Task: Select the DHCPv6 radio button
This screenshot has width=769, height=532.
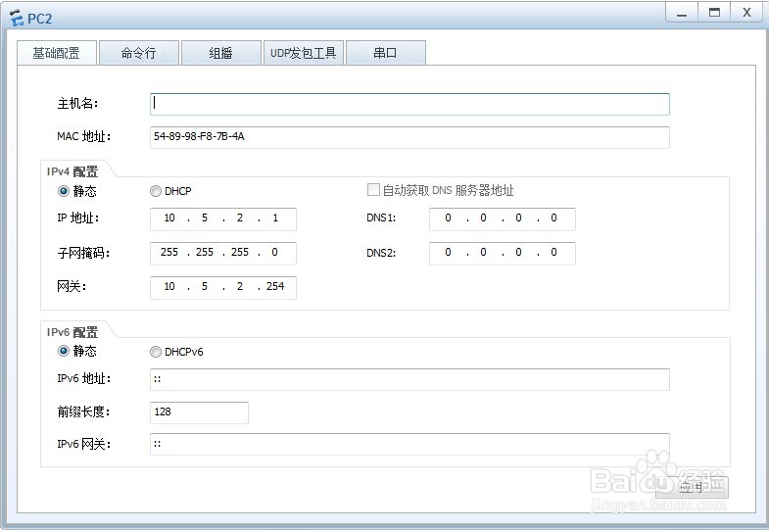Action: point(156,352)
